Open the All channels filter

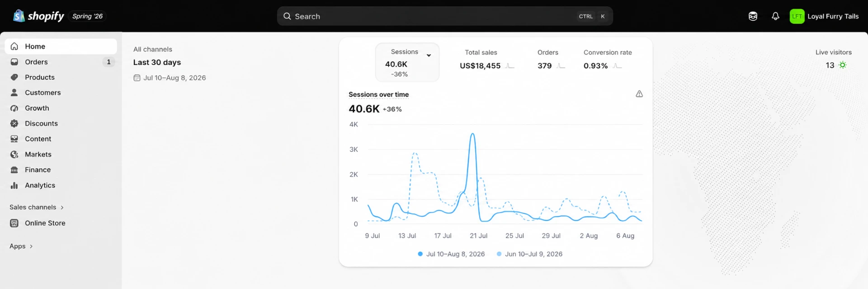coord(153,49)
